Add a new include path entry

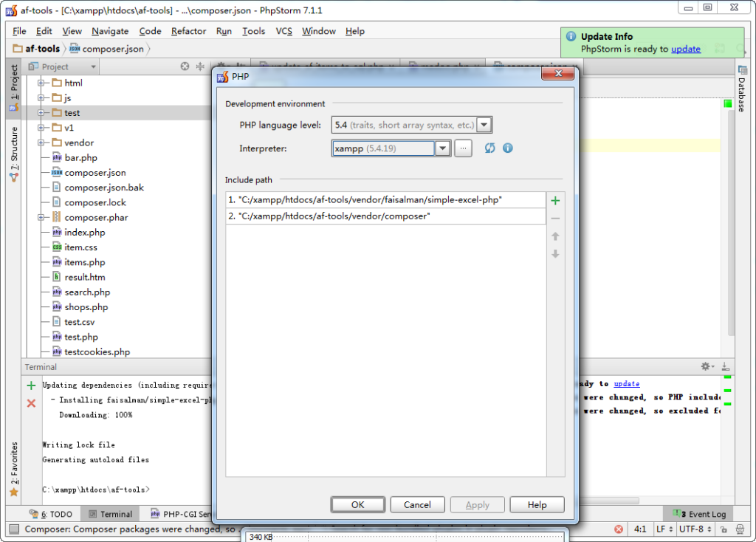point(555,200)
